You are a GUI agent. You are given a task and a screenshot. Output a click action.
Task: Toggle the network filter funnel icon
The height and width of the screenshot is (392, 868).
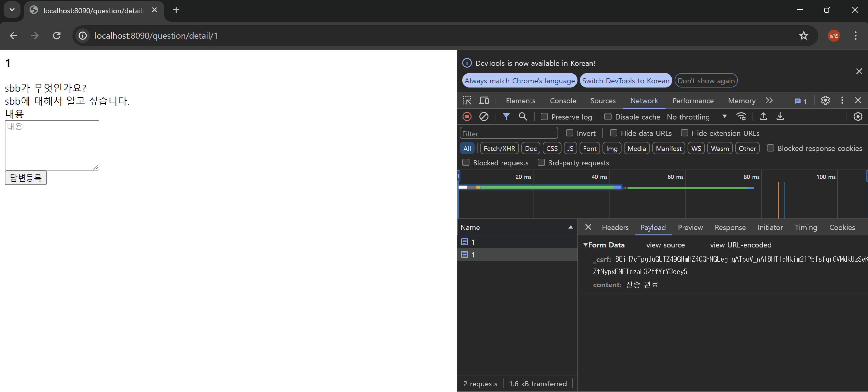[506, 116]
